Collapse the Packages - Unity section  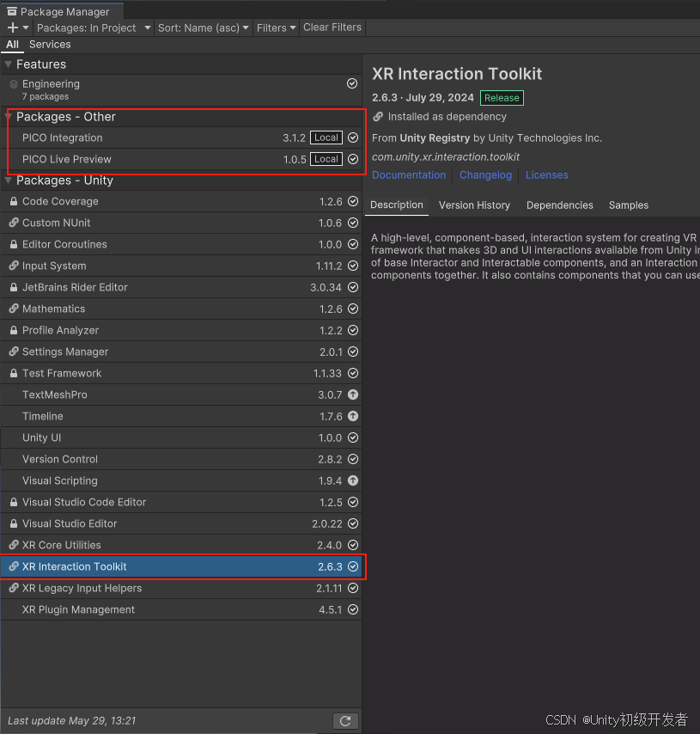click(9, 180)
